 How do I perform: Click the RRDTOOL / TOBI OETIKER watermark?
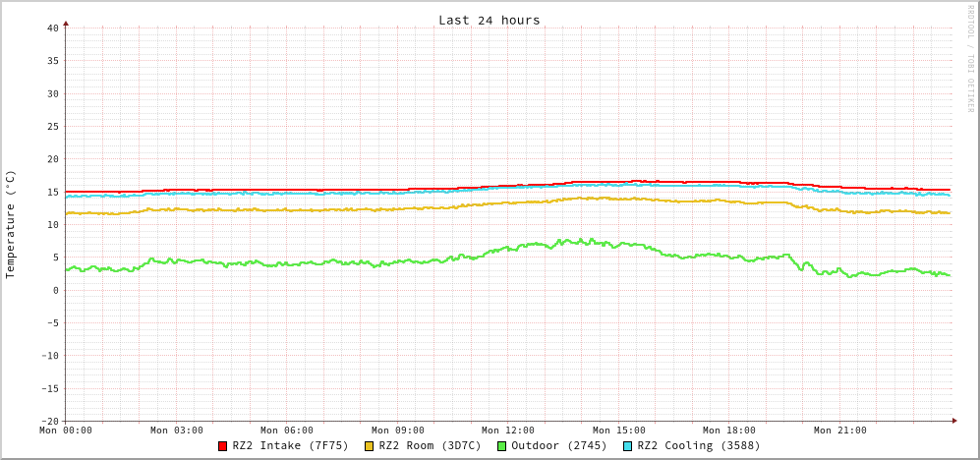pos(970,59)
